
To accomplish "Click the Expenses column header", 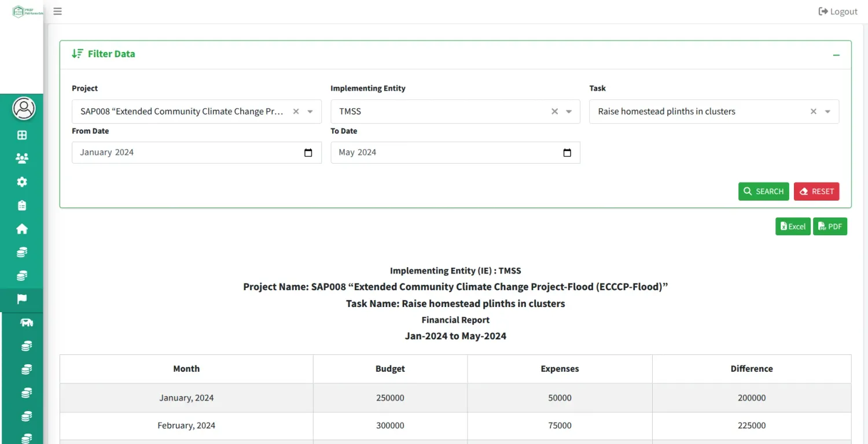I will (x=560, y=369).
